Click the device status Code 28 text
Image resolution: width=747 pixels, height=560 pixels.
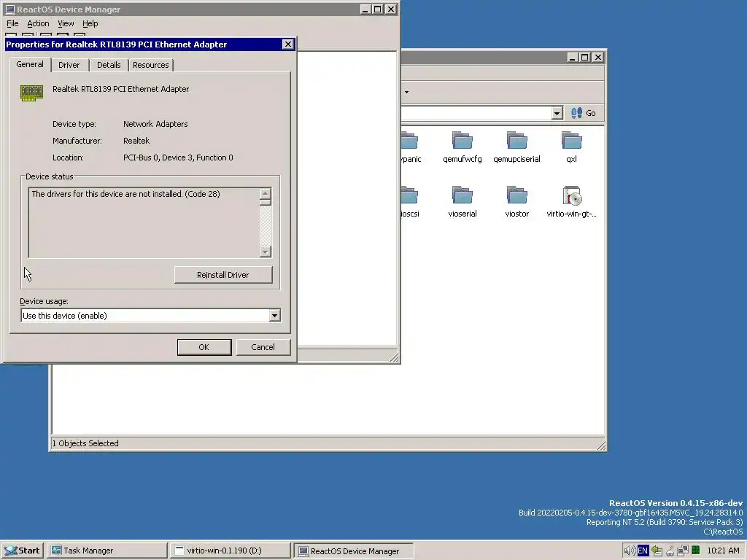point(125,194)
